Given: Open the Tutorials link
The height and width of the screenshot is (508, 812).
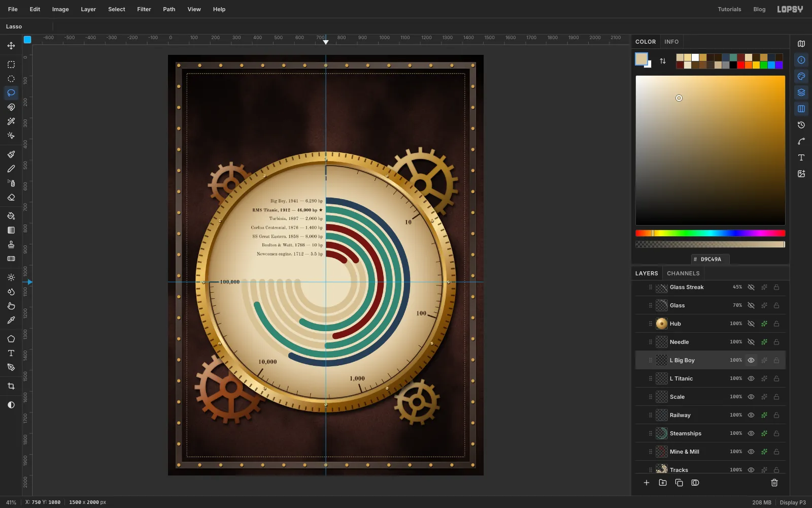Looking at the screenshot, I should pyautogui.click(x=729, y=9).
